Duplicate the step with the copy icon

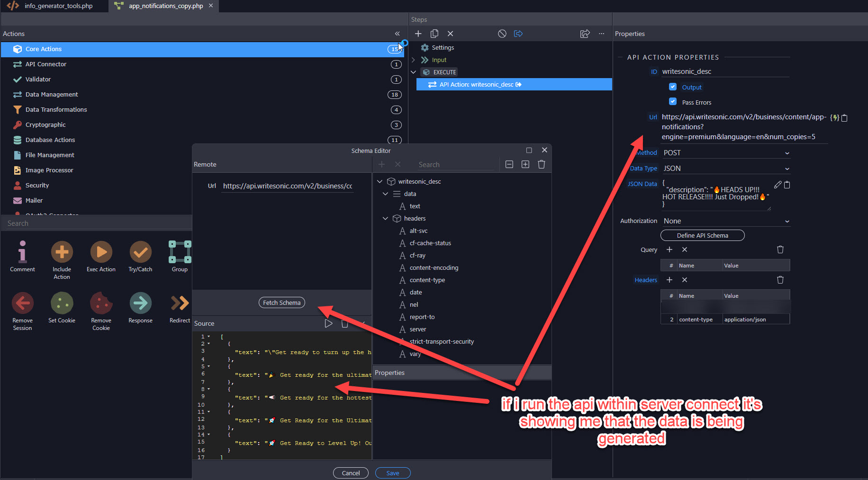(434, 34)
